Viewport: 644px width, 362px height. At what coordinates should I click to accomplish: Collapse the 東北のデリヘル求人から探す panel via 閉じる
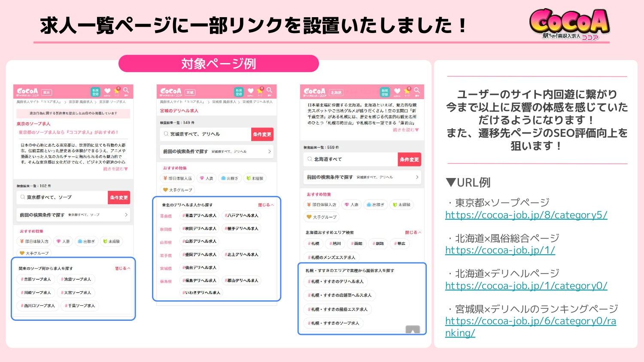pyautogui.click(x=267, y=205)
